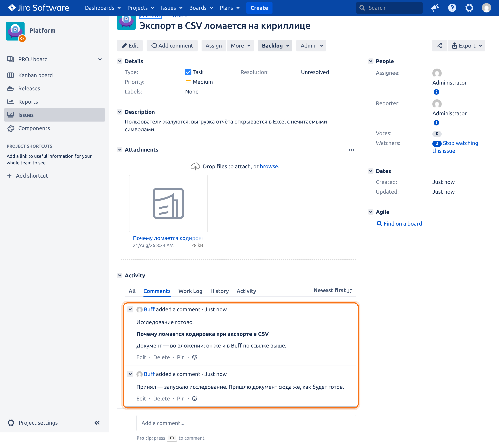Open the Projects menu

(x=141, y=8)
